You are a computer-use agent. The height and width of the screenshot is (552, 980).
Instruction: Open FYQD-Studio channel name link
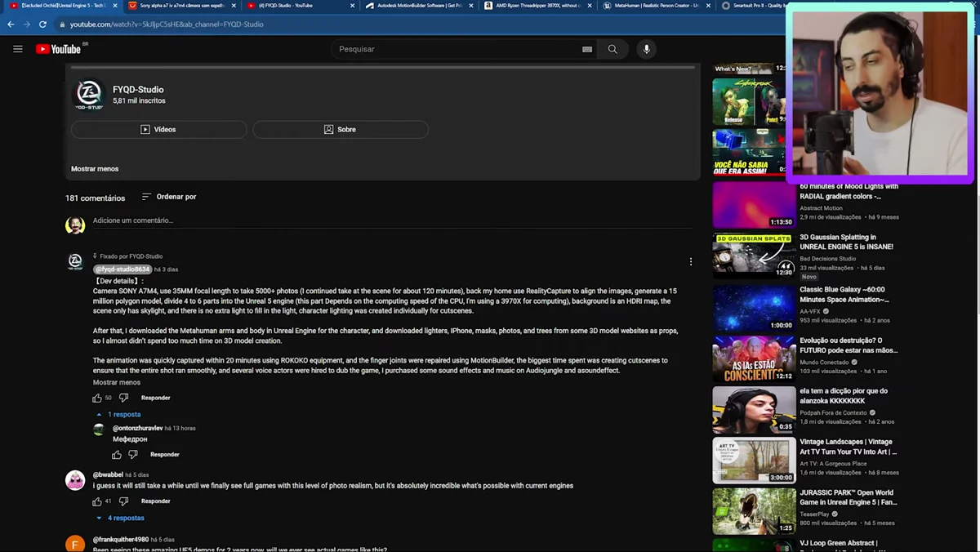[x=138, y=90]
